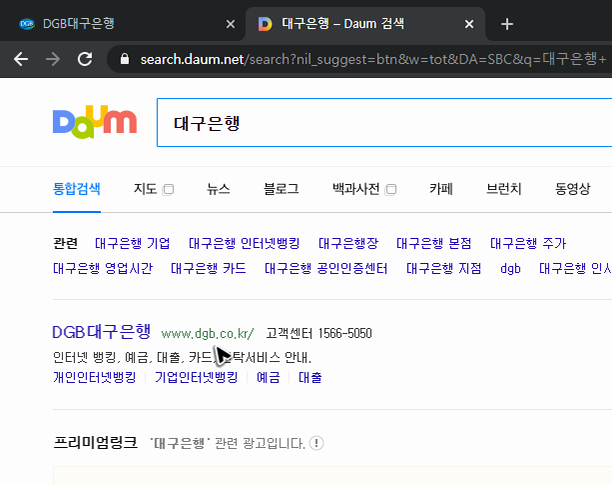Open the 지도 search tab
The image size is (612, 485).
tap(145, 189)
